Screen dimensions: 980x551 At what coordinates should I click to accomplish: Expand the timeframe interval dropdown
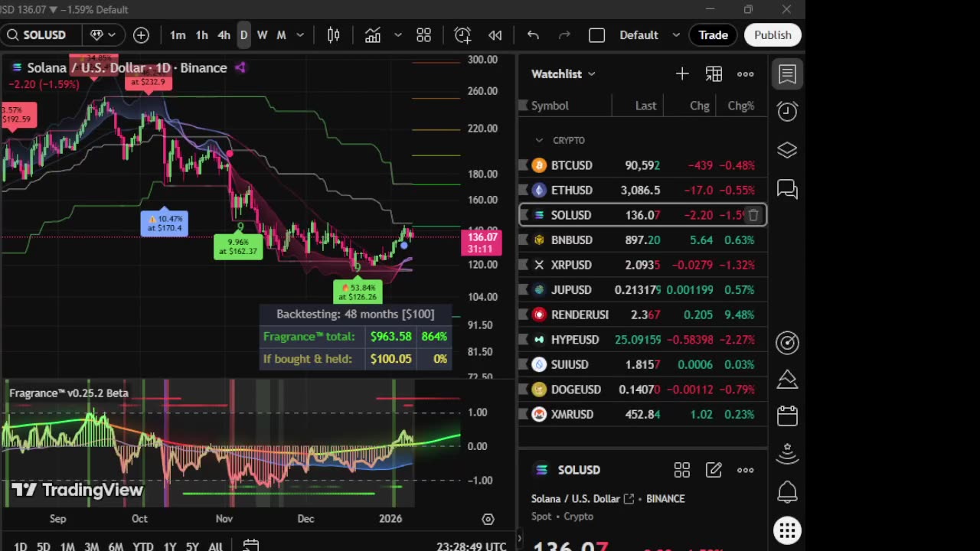point(300,35)
